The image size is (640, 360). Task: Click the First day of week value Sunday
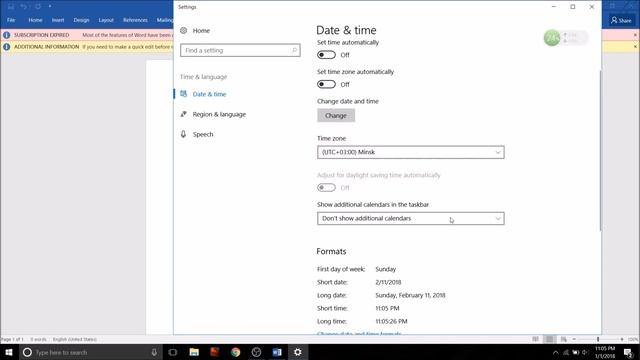385,269
